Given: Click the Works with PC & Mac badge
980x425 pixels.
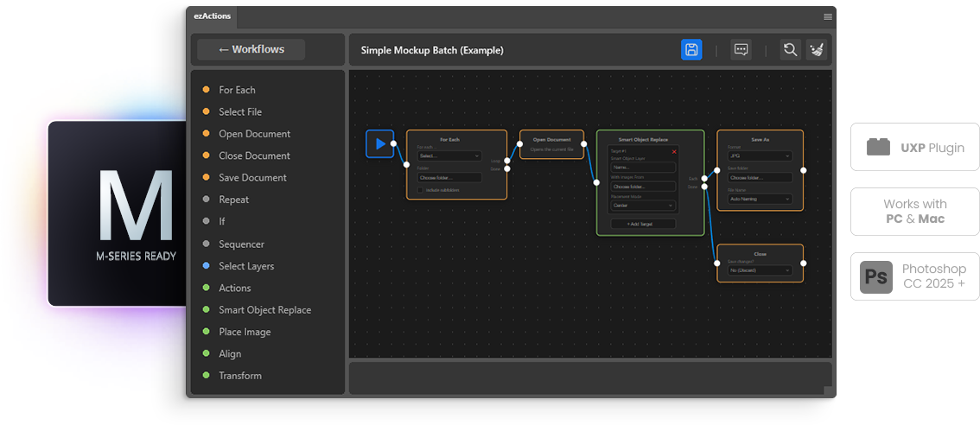Looking at the screenshot, I should point(915,212).
